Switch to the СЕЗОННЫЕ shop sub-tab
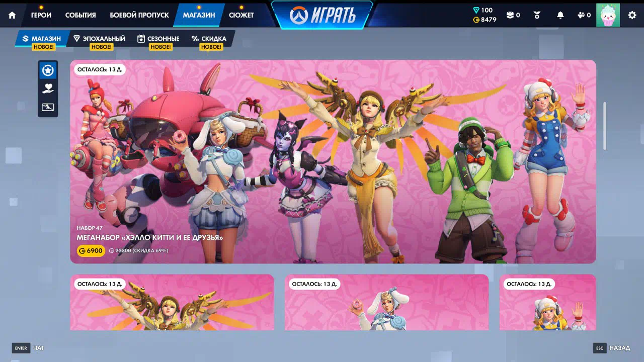The image size is (644, 362). click(158, 39)
